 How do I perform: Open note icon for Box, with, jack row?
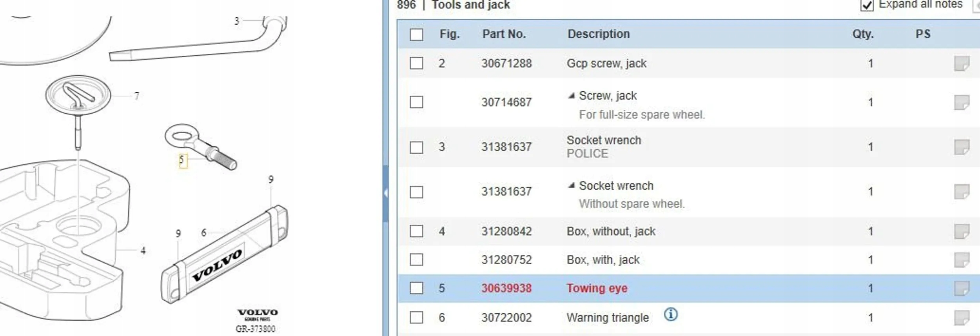pos(962,260)
